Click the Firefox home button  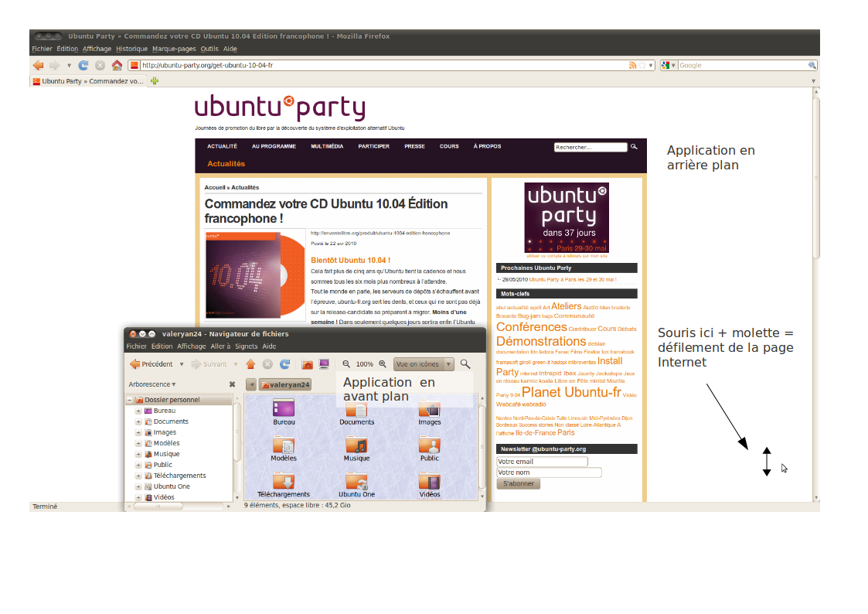pyautogui.click(x=117, y=66)
